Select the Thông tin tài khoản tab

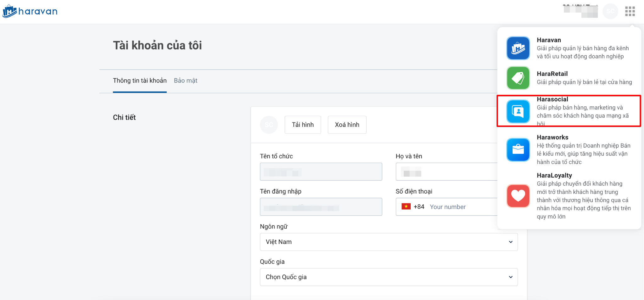pyautogui.click(x=140, y=81)
